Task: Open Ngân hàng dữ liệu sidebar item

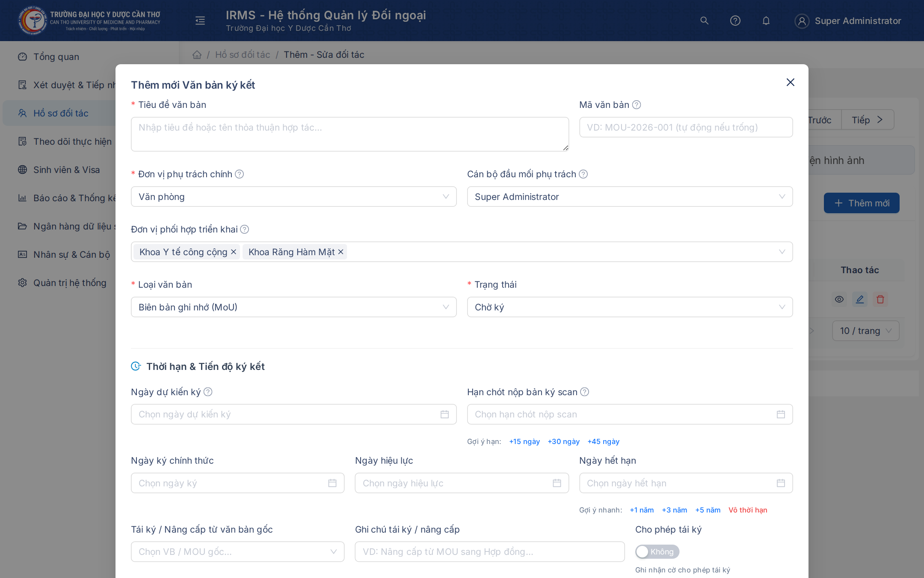Action: click(x=59, y=226)
